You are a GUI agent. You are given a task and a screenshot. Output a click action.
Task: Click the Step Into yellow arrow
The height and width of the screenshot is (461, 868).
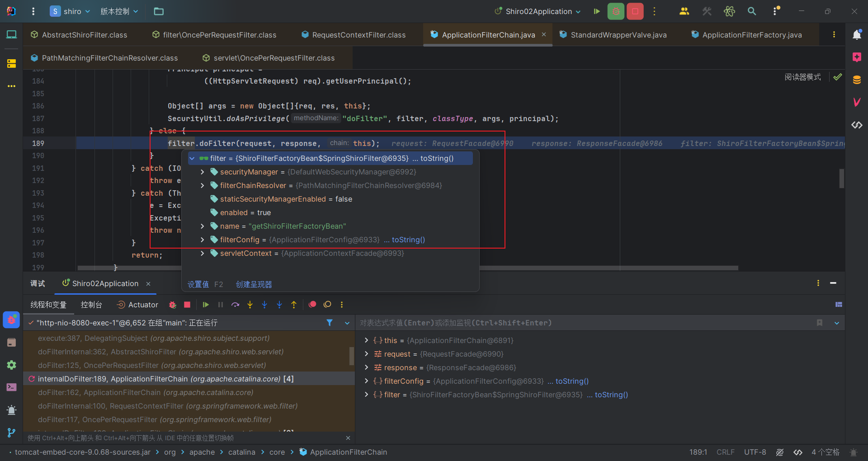click(x=250, y=305)
